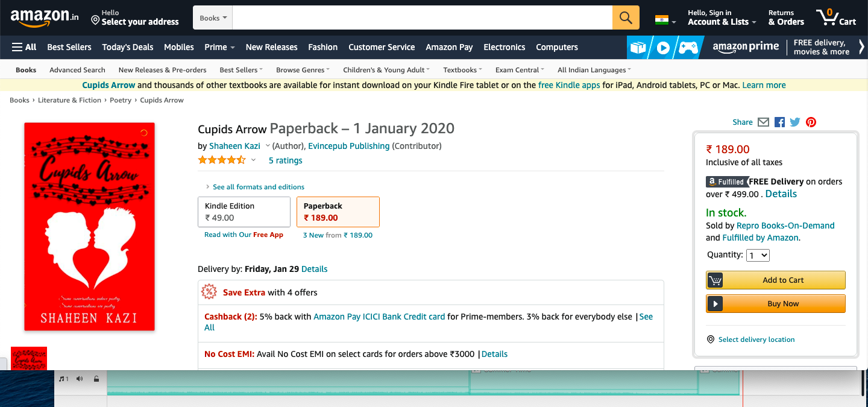Click the Save Extra percent badge icon
The height and width of the screenshot is (407, 868).
click(x=209, y=292)
